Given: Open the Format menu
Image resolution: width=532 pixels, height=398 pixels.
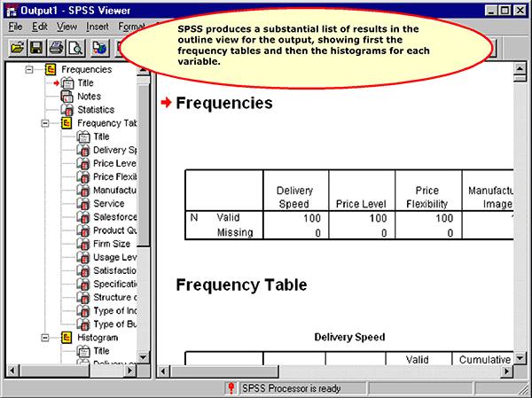Looking at the screenshot, I should coord(131,27).
